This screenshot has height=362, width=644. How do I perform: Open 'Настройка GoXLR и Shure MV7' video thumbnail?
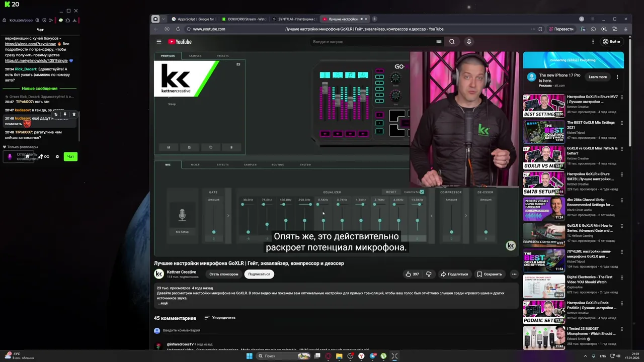tap(544, 106)
